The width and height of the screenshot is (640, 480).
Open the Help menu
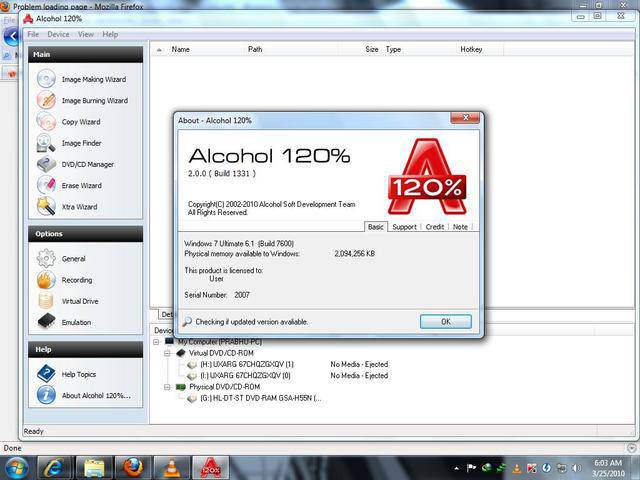point(110,34)
